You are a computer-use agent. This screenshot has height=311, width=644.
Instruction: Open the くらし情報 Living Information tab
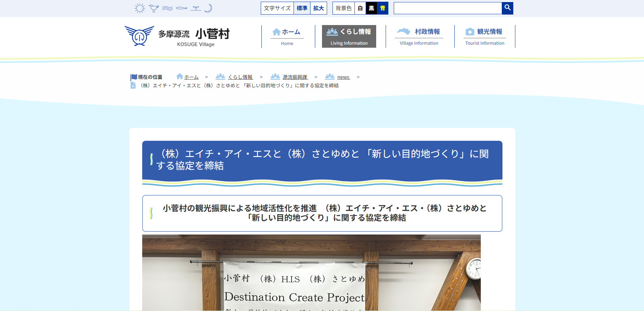coord(349,37)
